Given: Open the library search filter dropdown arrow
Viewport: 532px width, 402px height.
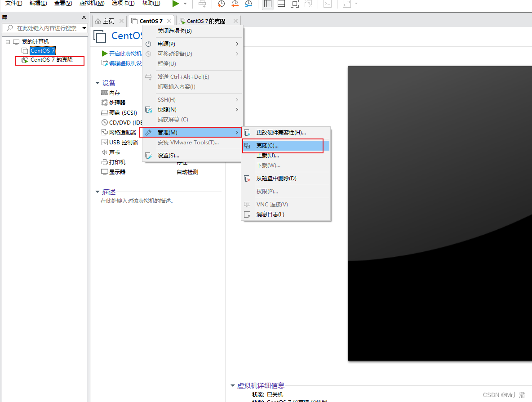Looking at the screenshot, I should pos(84,28).
